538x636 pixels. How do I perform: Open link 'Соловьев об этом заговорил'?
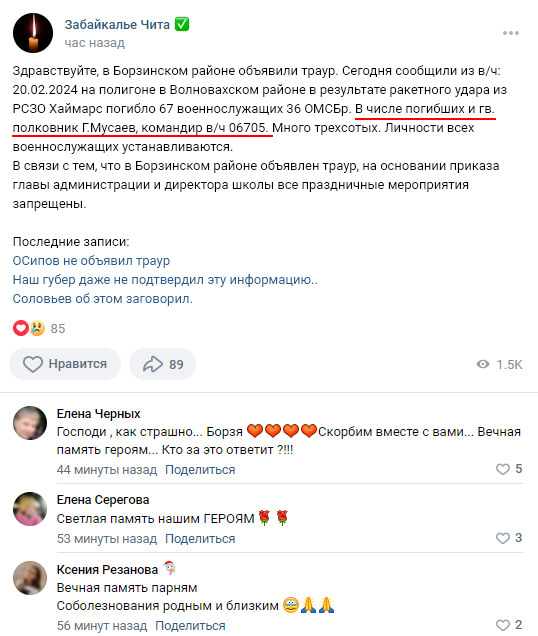103,299
